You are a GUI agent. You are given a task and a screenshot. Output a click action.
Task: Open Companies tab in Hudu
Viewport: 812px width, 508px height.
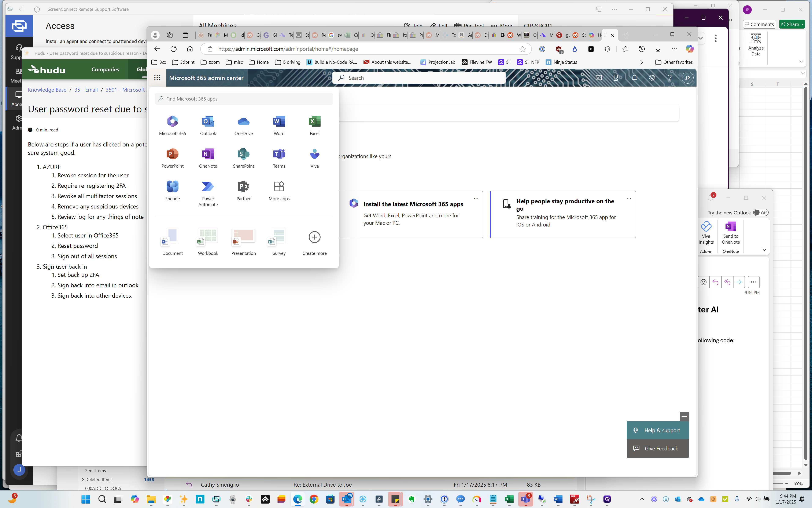click(105, 70)
